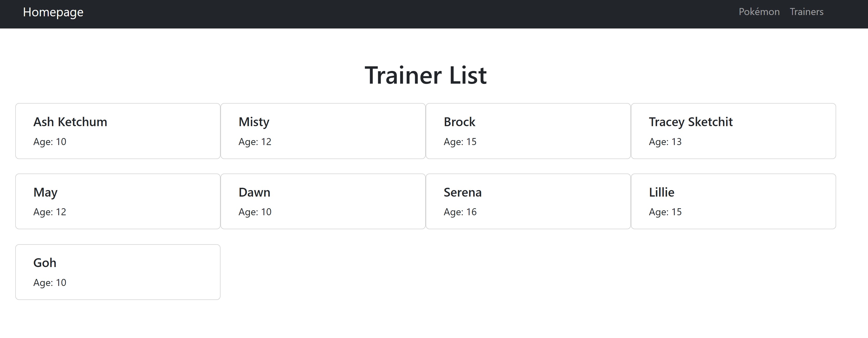This screenshot has width=868, height=338.
Task: Select the Tracey Sketchit trainer card
Action: (733, 131)
